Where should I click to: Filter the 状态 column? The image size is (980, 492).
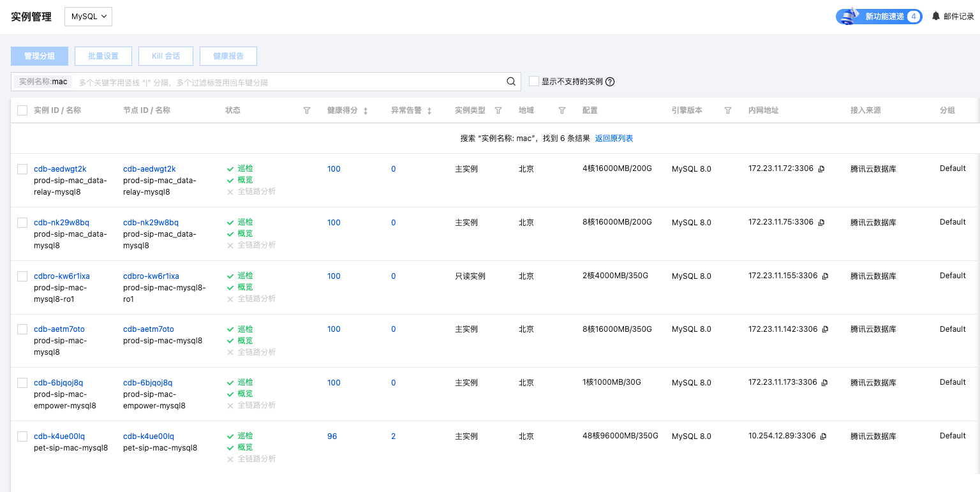click(307, 110)
